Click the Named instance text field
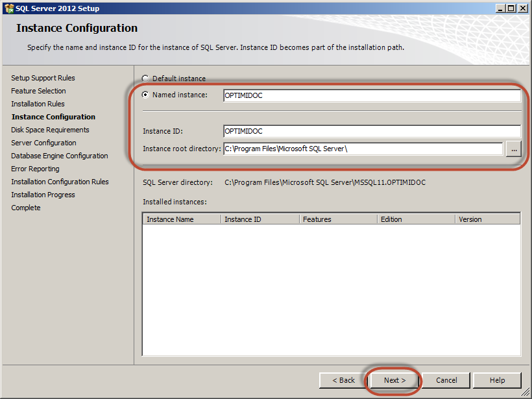Screen dimensions: 532x399 (x=371, y=95)
